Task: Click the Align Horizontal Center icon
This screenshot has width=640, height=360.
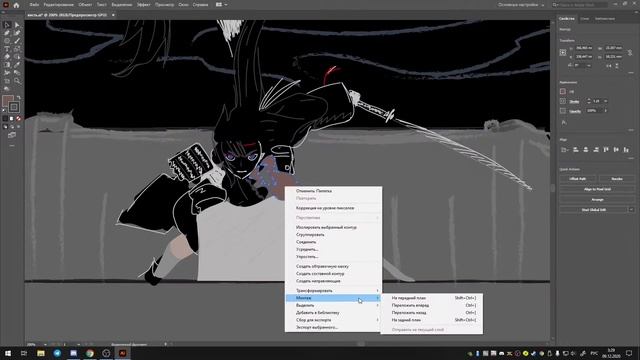Action: (x=586, y=150)
